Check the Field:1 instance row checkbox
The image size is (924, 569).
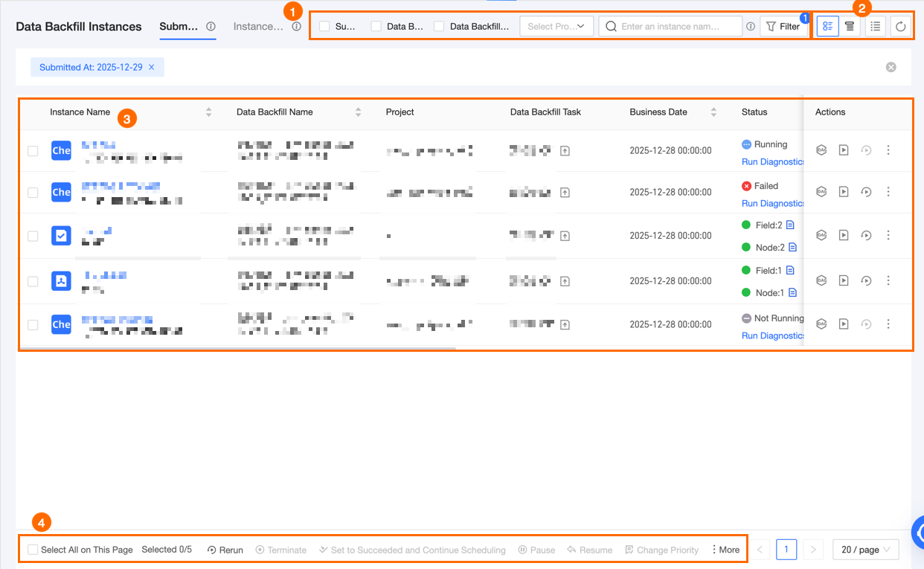pos(33,281)
